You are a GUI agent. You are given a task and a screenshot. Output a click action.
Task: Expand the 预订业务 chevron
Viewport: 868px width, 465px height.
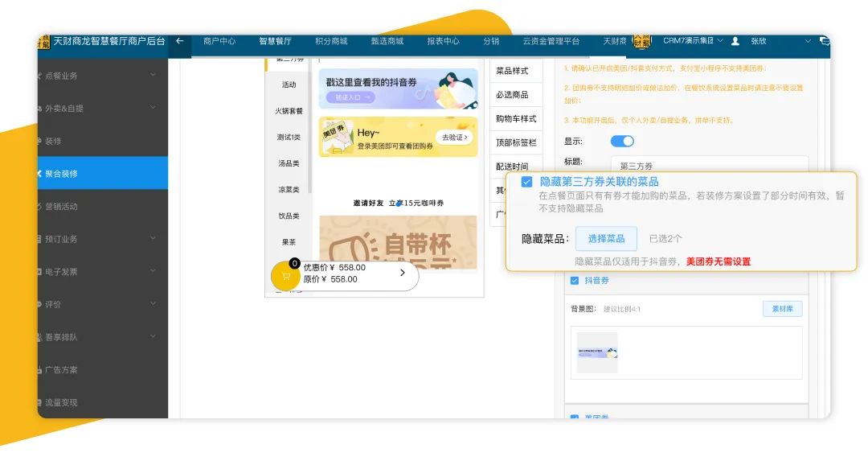pos(153,238)
